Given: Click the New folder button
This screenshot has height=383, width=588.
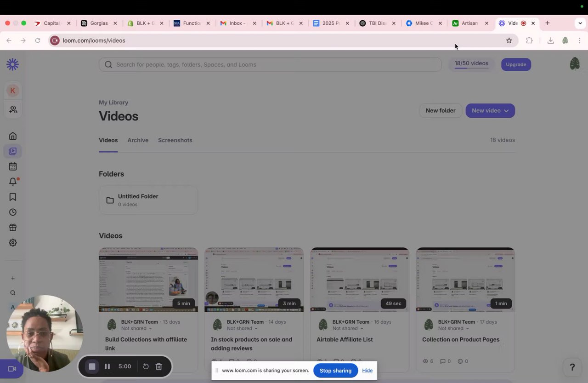Looking at the screenshot, I should 441,110.
